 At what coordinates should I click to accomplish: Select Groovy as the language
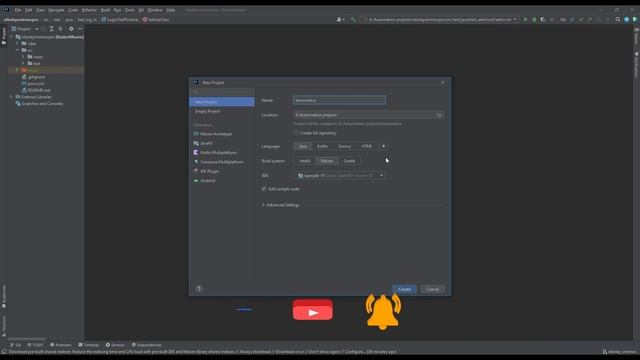[x=344, y=146]
